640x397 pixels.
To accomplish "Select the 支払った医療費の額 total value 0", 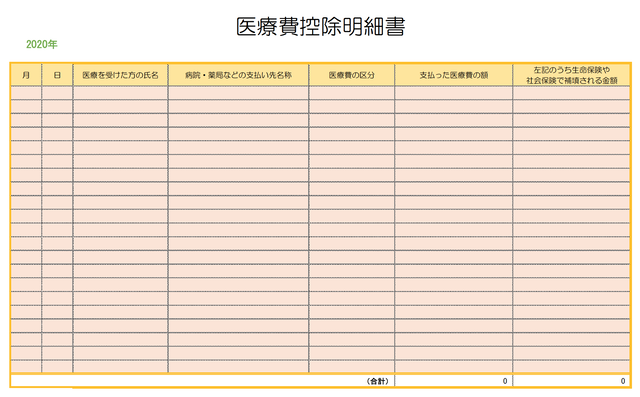I will pyautogui.click(x=454, y=381).
